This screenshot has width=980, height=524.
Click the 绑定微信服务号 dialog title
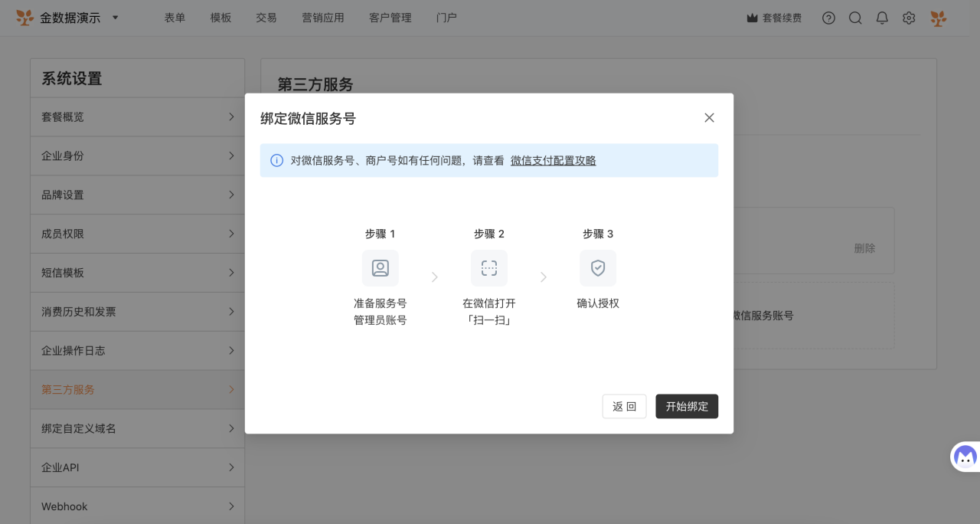point(308,118)
